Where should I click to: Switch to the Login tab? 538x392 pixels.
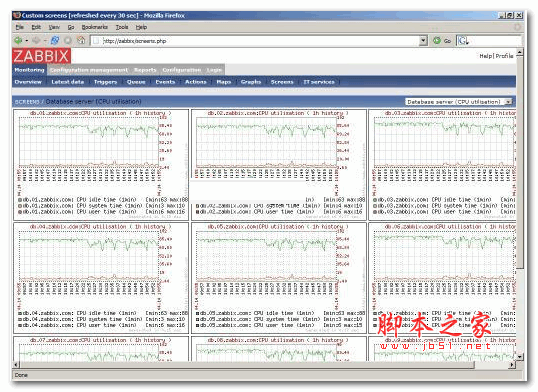[x=214, y=70]
